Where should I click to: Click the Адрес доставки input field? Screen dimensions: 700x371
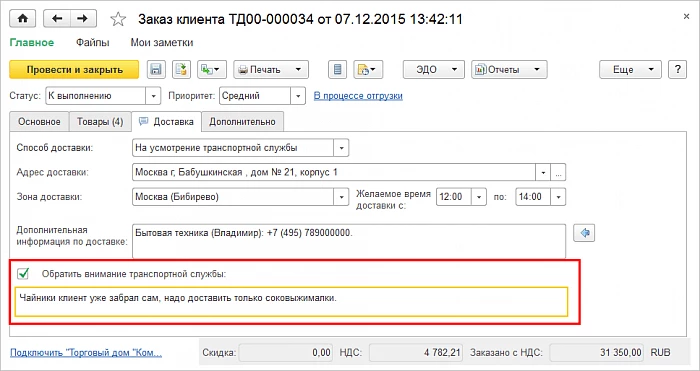coord(334,172)
